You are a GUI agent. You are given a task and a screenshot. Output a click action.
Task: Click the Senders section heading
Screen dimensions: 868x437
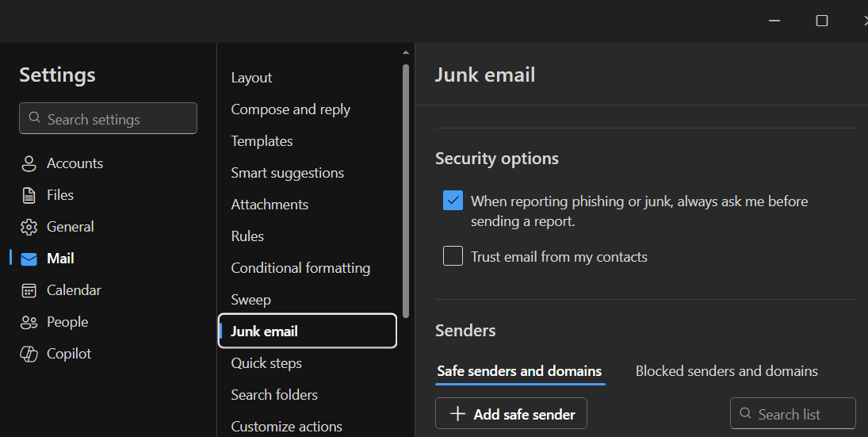coord(465,331)
